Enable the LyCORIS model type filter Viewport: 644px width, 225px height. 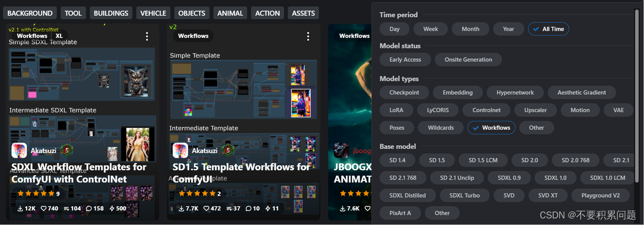[x=438, y=110]
